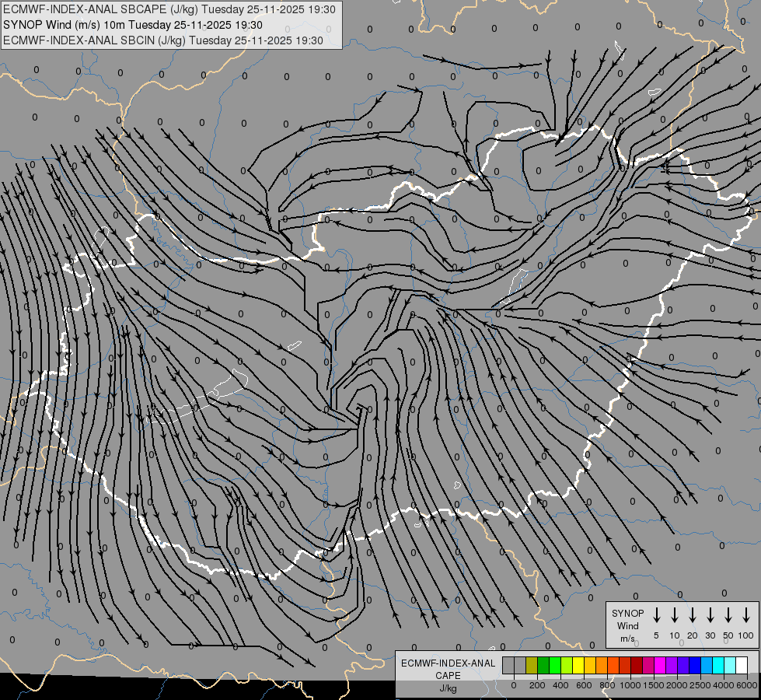Click the 100 value in the wind legend
The width and height of the screenshot is (761, 700).
[746, 635]
